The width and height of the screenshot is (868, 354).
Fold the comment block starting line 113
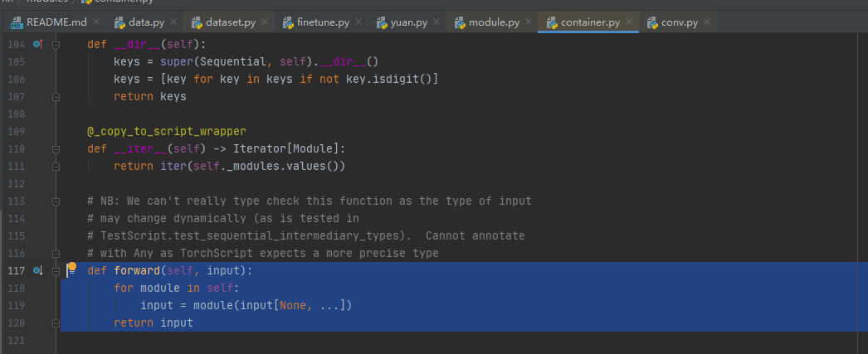(x=56, y=201)
